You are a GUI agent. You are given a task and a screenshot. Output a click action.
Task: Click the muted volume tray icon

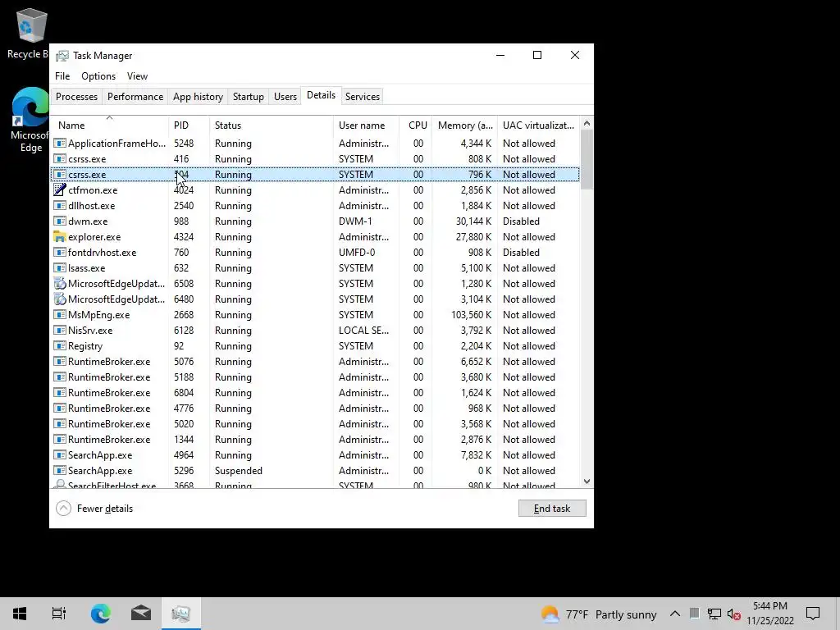[x=734, y=614]
